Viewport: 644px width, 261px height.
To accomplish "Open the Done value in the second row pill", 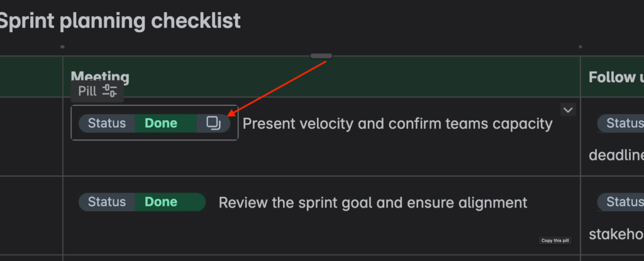I will pyautogui.click(x=161, y=202).
